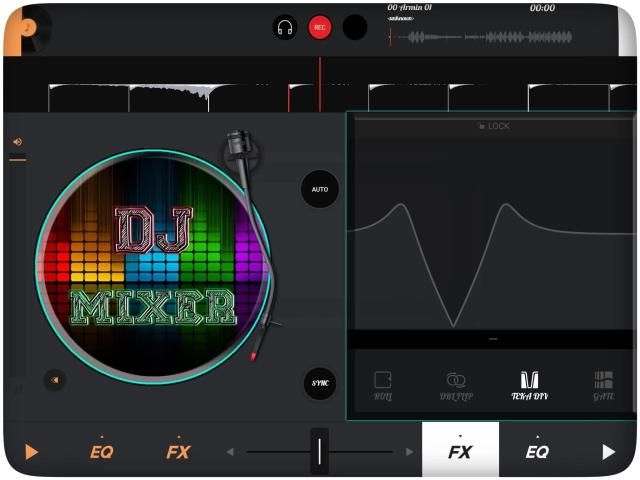640x480 pixels.
Task: Switch to the active right FX tab
Action: pos(460,451)
